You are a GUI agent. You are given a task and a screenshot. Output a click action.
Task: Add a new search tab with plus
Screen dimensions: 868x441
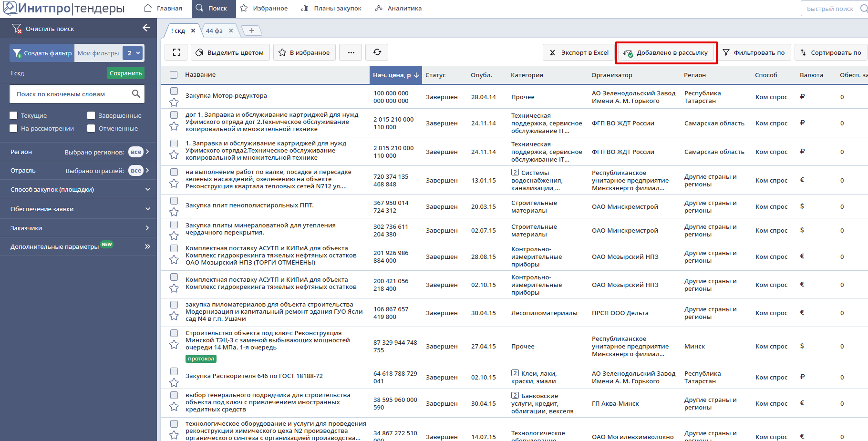click(x=252, y=31)
